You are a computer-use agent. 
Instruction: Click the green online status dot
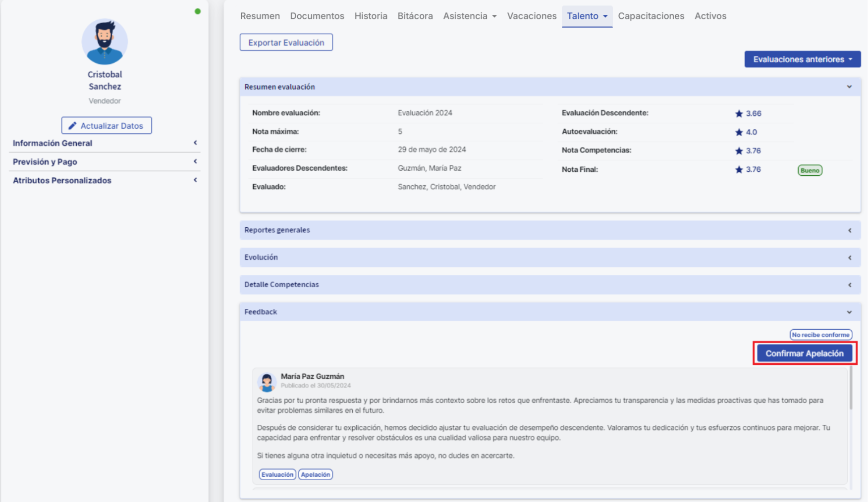point(198,11)
